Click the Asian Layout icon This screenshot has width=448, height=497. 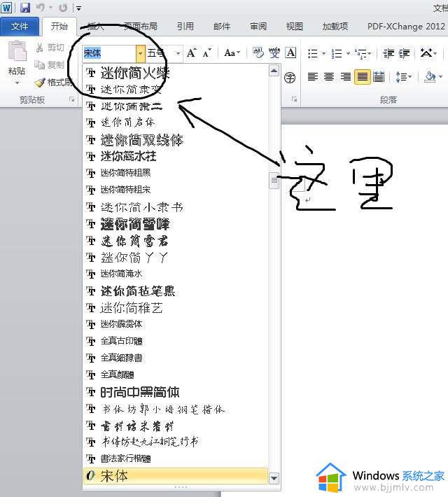click(x=428, y=53)
